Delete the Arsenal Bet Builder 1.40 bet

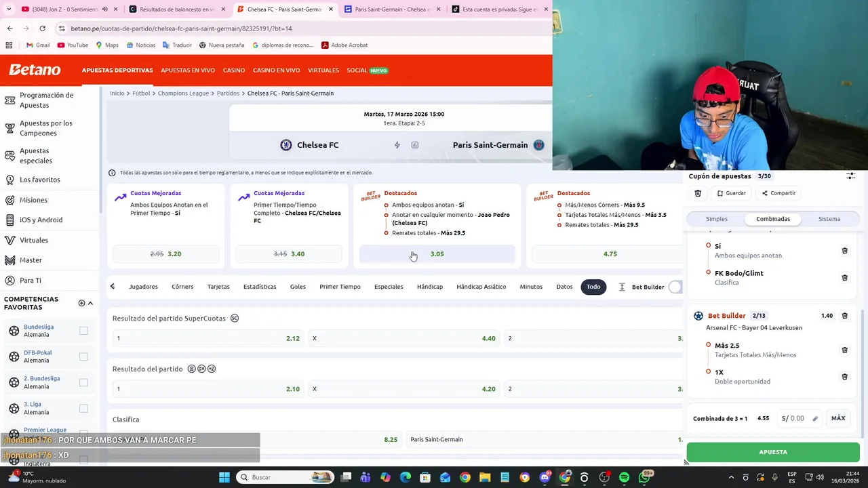(x=844, y=316)
